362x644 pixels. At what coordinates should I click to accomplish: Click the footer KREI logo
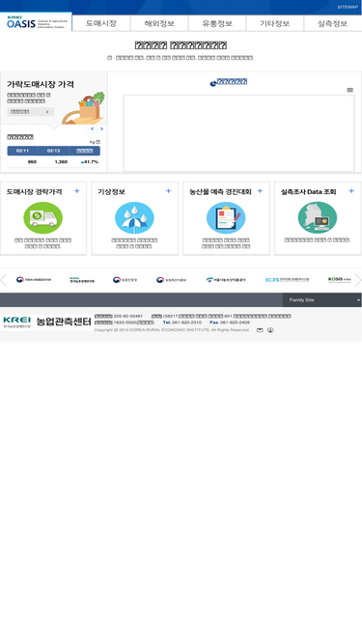point(16,322)
